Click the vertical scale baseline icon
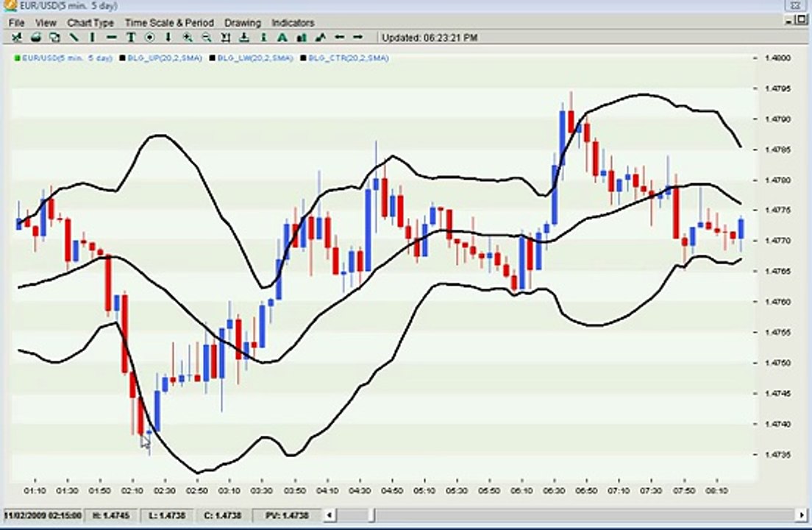The height and width of the screenshot is (530, 812). tap(244, 38)
